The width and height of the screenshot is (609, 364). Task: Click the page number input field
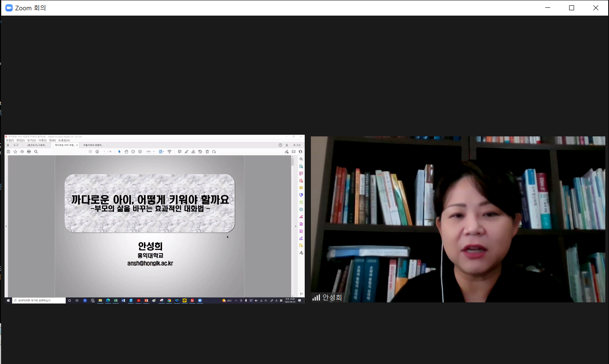tap(104, 152)
